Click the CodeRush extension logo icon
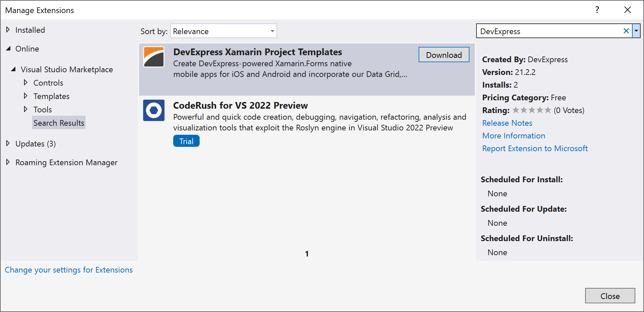Screen dimensions: 644x312 coord(154,110)
